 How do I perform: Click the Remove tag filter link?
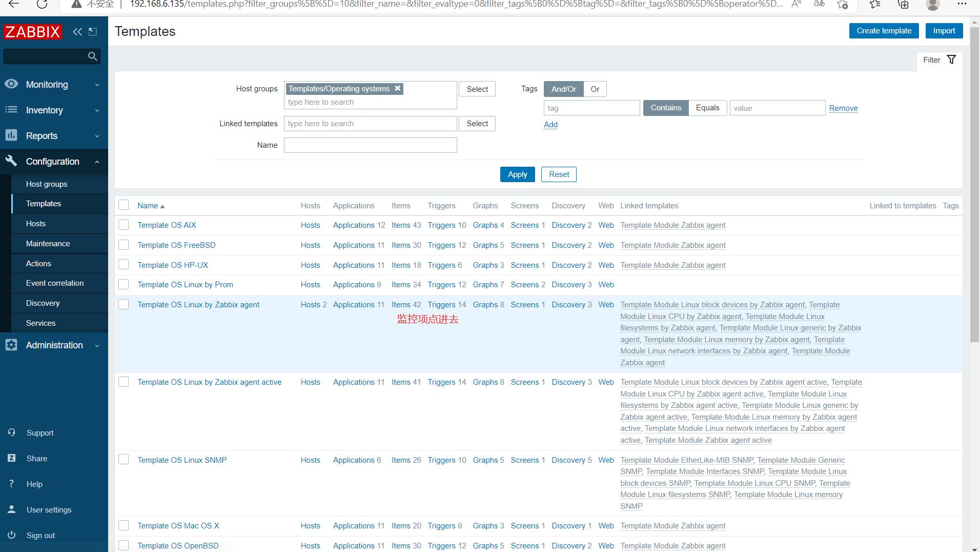coord(843,108)
